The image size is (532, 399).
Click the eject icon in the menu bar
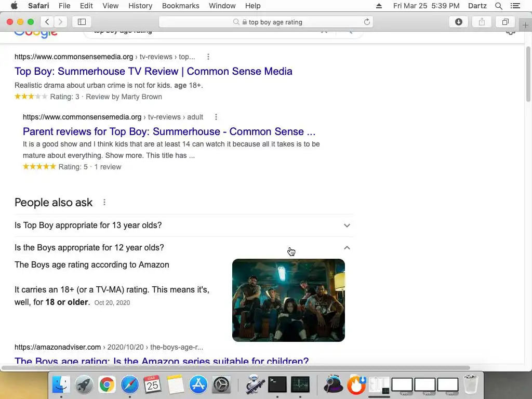(379, 6)
